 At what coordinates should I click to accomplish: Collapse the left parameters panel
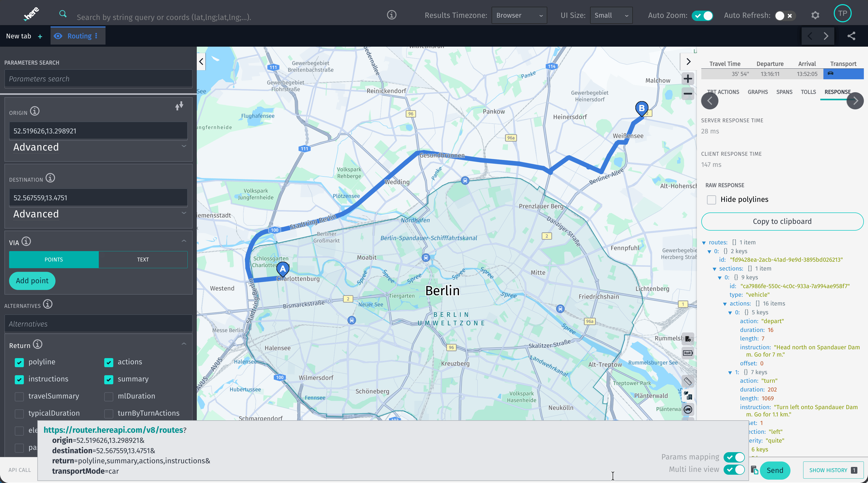point(201,62)
